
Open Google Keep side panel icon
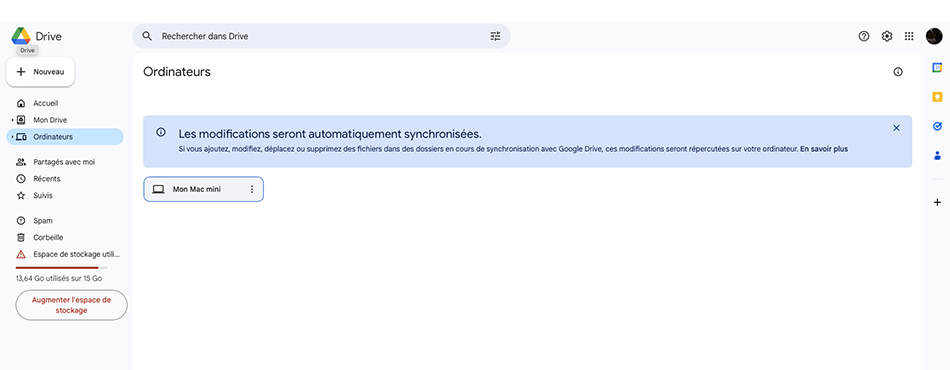937,97
